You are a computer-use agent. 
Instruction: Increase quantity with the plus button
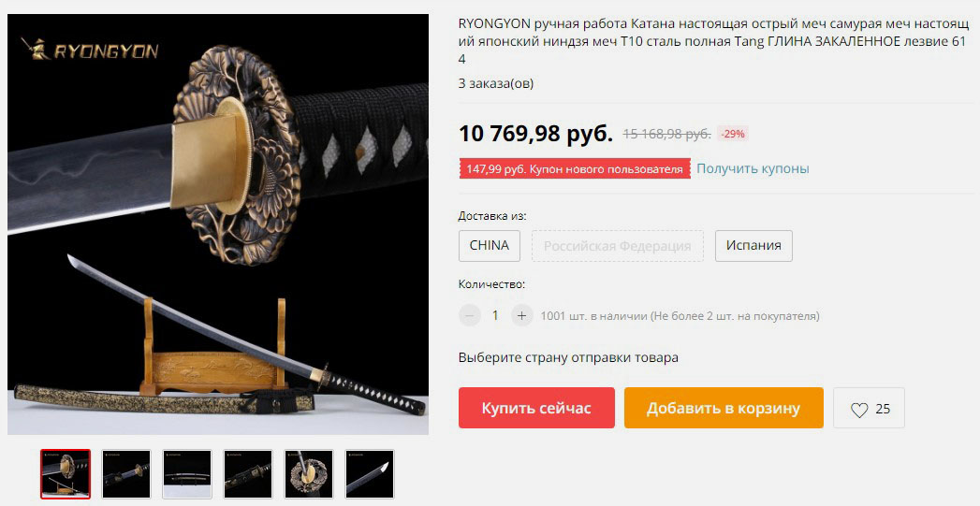click(521, 315)
